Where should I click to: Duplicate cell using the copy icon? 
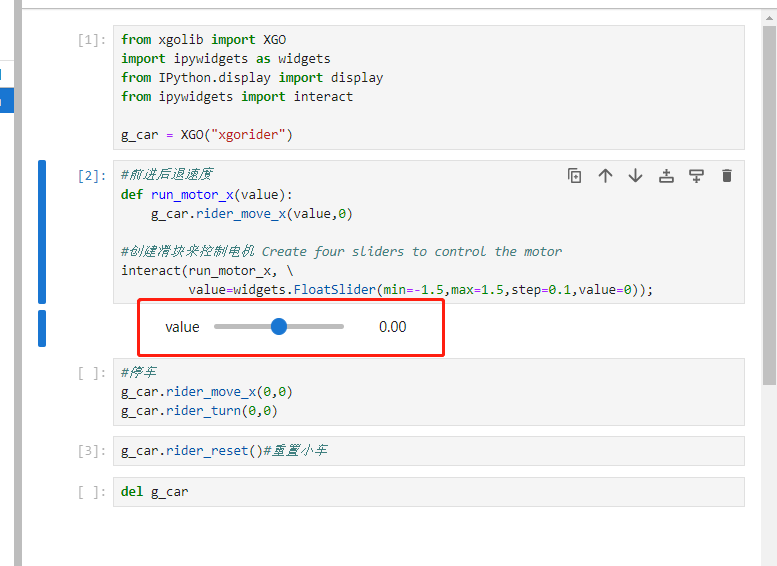(x=574, y=175)
